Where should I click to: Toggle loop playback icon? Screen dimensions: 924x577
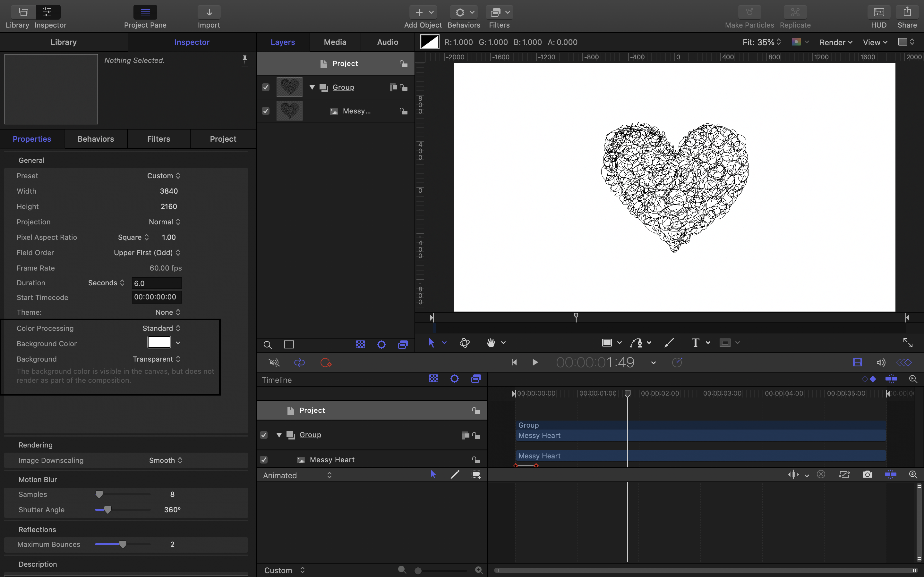tap(299, 363)
